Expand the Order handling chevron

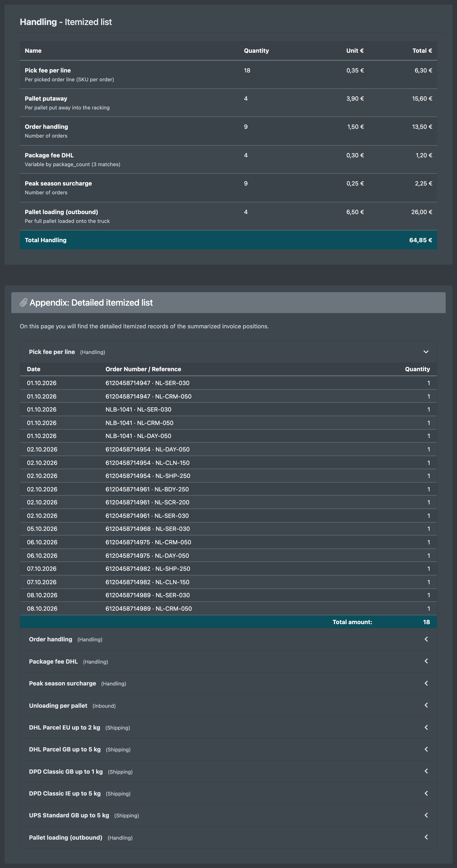pos(426,639)
